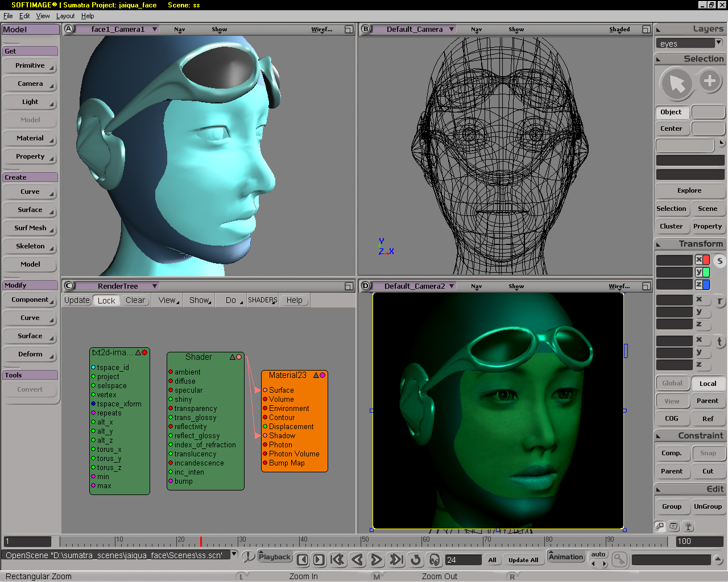Open the face1_Camera1 view dropdown
Viewport: 728px width, 582px height.
coord(154,29)
